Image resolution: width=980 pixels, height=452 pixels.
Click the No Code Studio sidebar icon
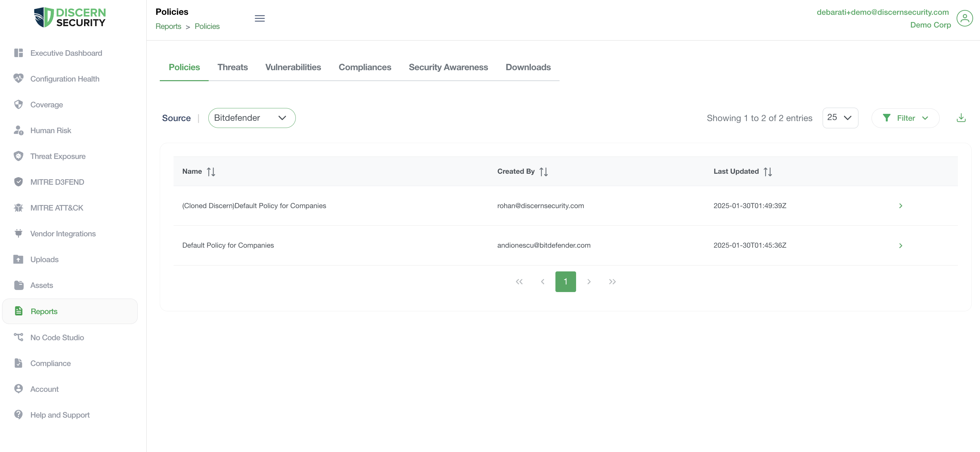[x=19, y=337]
